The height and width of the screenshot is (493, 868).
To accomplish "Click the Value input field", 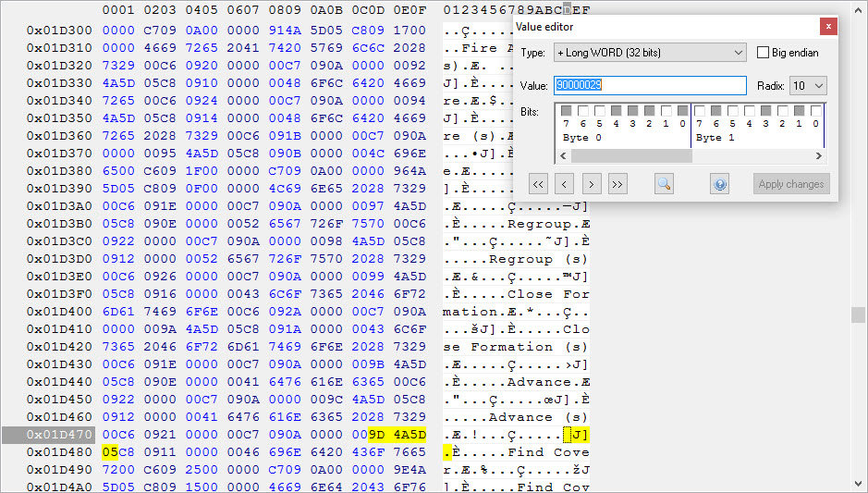I will click(649, 86).
